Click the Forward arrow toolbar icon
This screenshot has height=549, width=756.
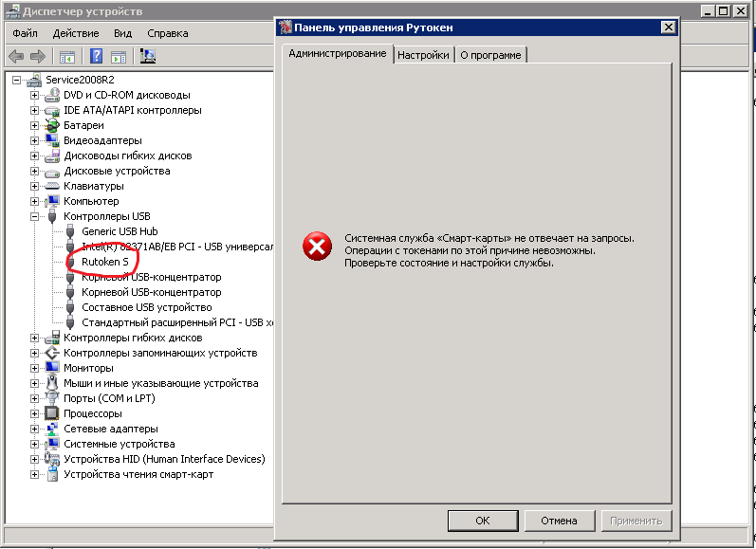coord(38,56)
